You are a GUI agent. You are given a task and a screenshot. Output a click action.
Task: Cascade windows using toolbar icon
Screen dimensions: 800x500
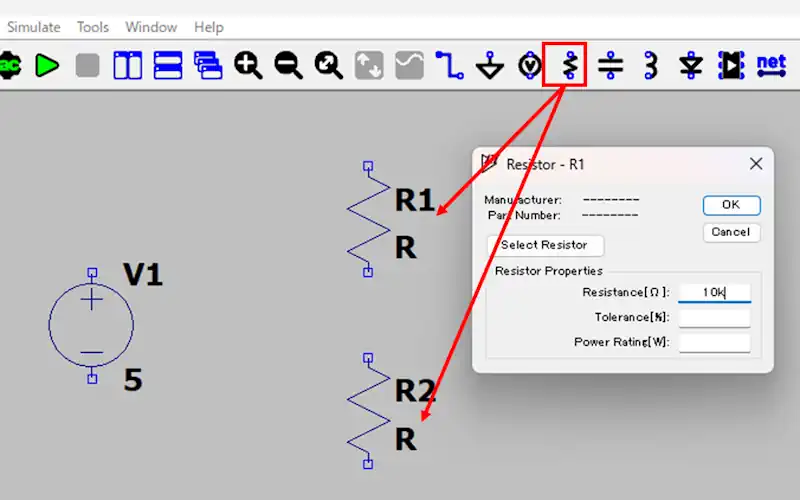(207, 66)
